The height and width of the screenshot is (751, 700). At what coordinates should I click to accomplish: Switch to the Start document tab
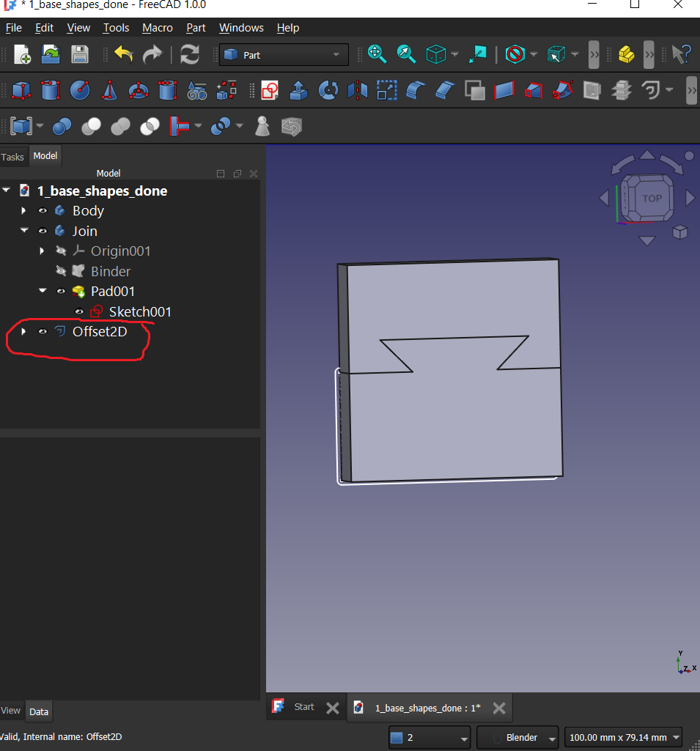click(x=303, y=707)
